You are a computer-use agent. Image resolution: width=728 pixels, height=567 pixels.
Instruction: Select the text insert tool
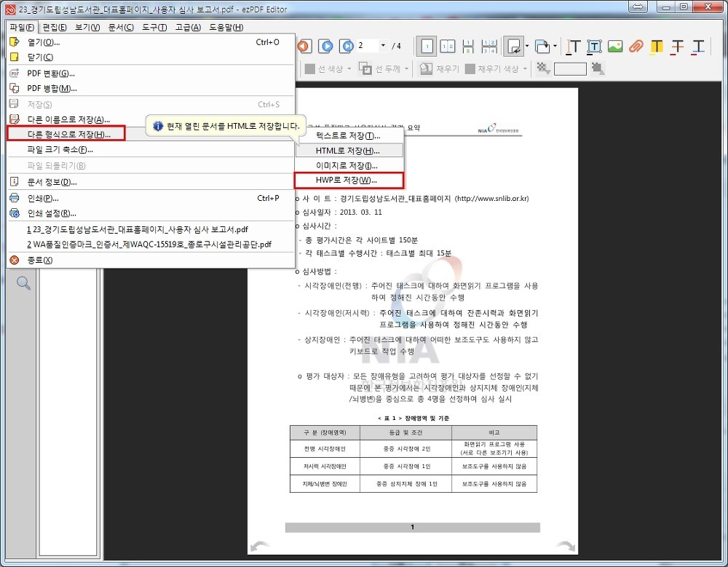[x=574, y=46]
